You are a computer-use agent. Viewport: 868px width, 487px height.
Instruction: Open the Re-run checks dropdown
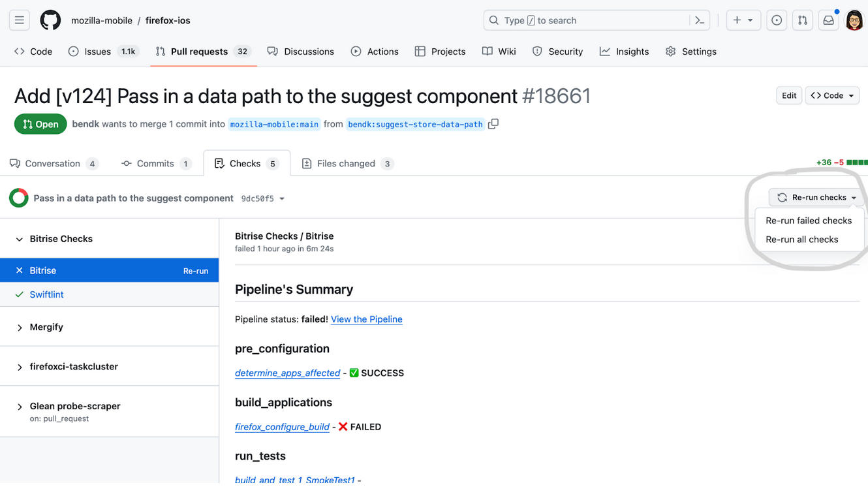click(x=817, y=197)
